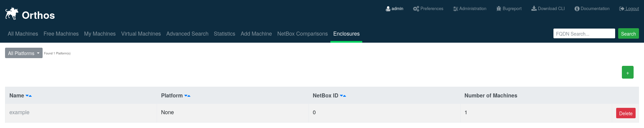Viewport: 644px width, 128px height.
Task: Open the All Platforms dropdown
Action: (24, 53)
